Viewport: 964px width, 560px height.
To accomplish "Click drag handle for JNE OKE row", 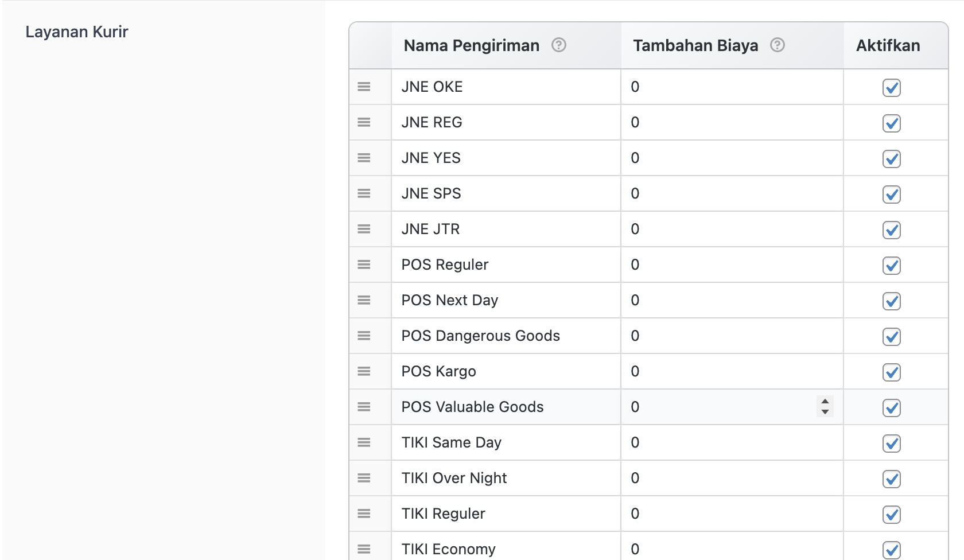I will pyautogui.click(x=364, y=87).
